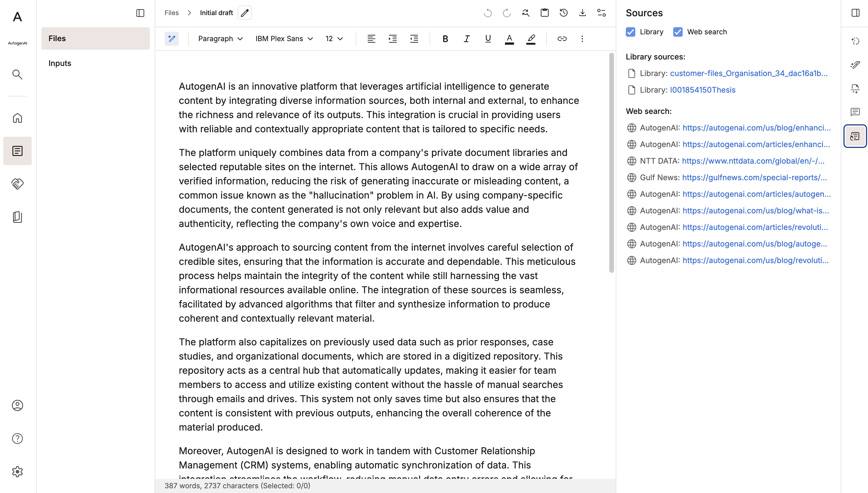Click the AI magic pen toolbar icon
868x493 pixels.
pos(172,38)
